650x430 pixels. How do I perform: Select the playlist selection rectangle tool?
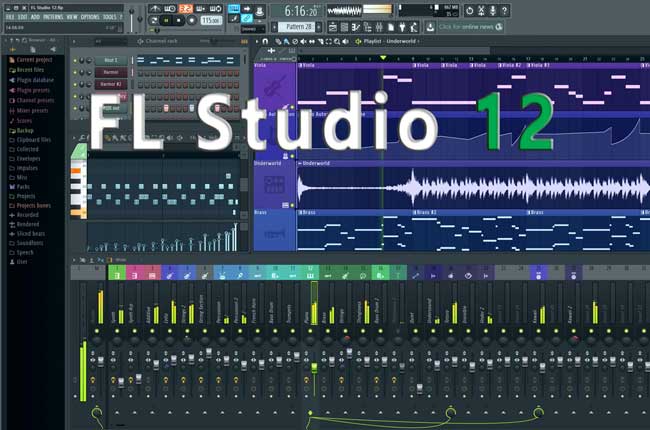329,41
